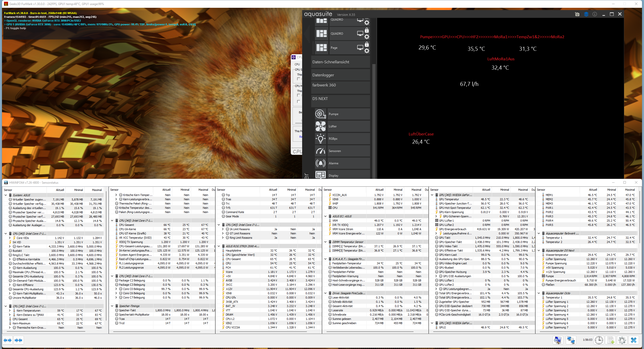Viewport: 644px width, 349px height.
Task: Collapse the System: ASUS sensor group
Action: click(x=6, y=195)
